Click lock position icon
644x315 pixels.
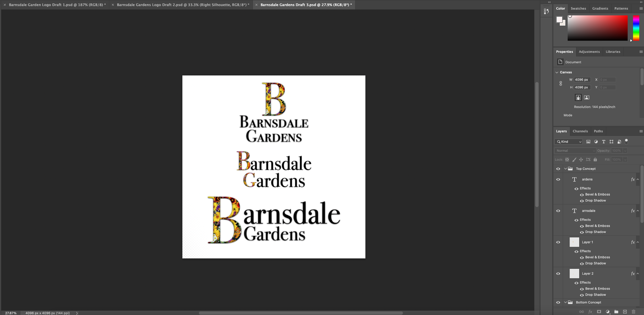click(x=581, y=160)
